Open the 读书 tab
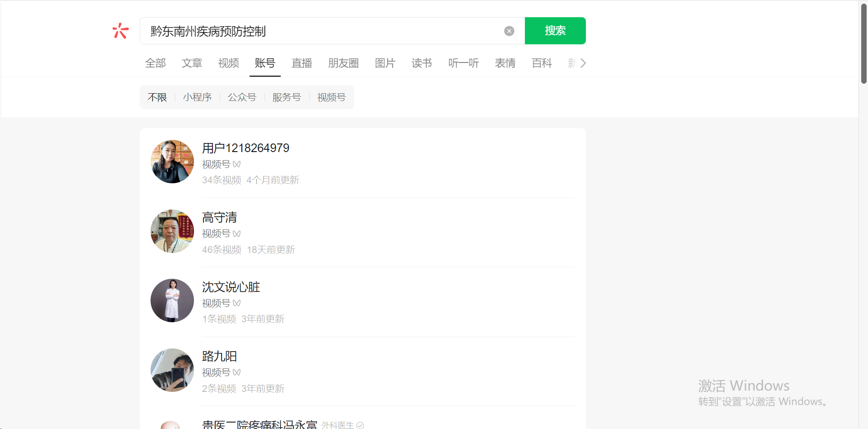This screenshot has width=868, height=429. click(x=422, y=63)
